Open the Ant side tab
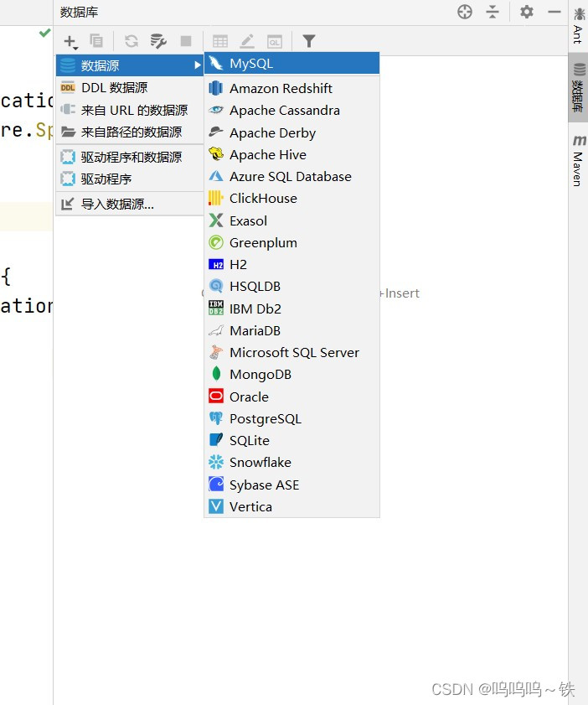The height and width of the screenshot is (705, 588). [x=578, y=26]
